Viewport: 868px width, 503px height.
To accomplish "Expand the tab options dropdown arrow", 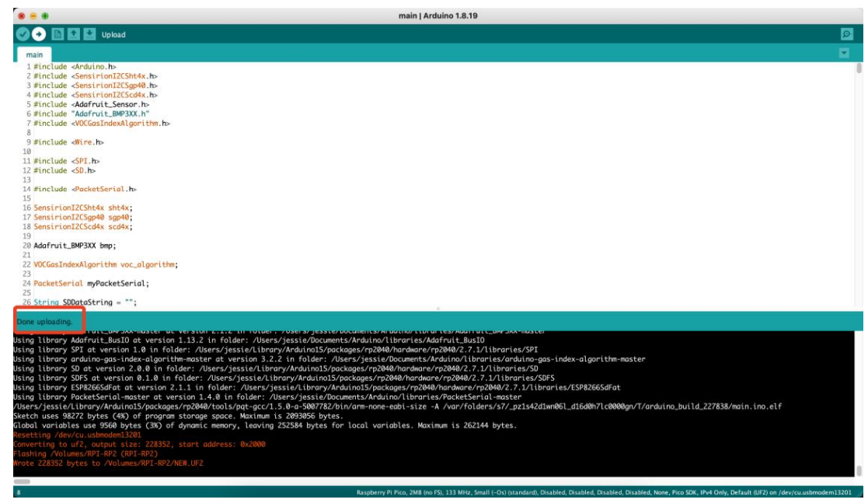I will pos(845,53).
